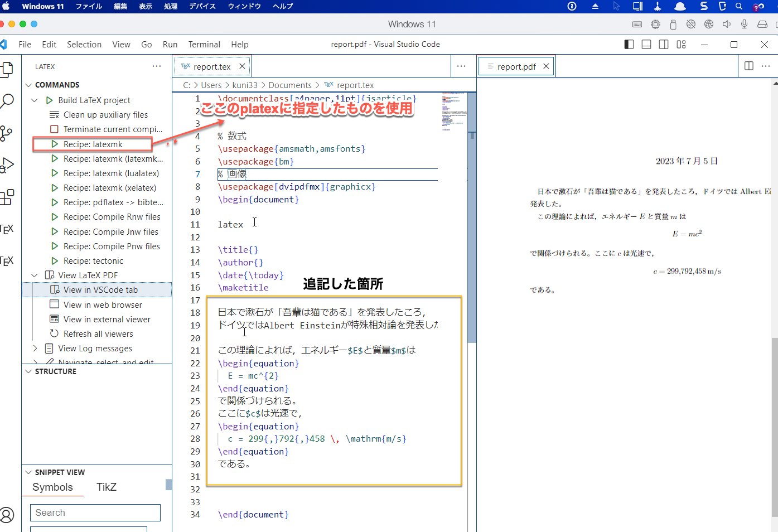Click the speaker volume icon in titlebar
Image resolution: width=778 pixels, height=532 pixels.
point(726,24)
